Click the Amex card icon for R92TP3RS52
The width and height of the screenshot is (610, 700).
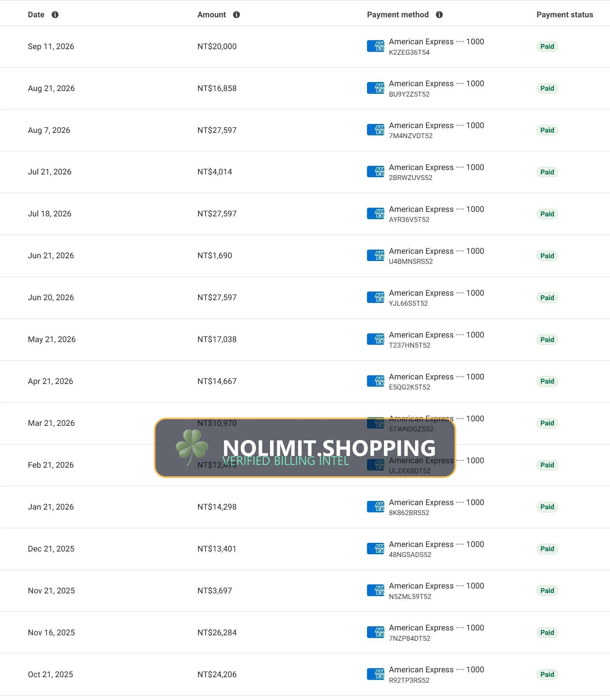tap(376, 674)
